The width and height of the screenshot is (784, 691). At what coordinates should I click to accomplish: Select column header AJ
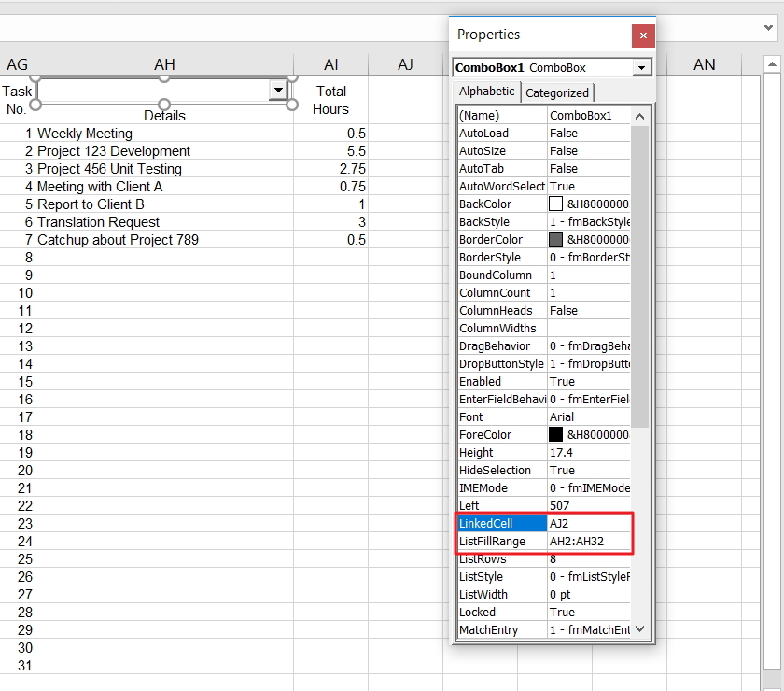[x=405, y=64]
